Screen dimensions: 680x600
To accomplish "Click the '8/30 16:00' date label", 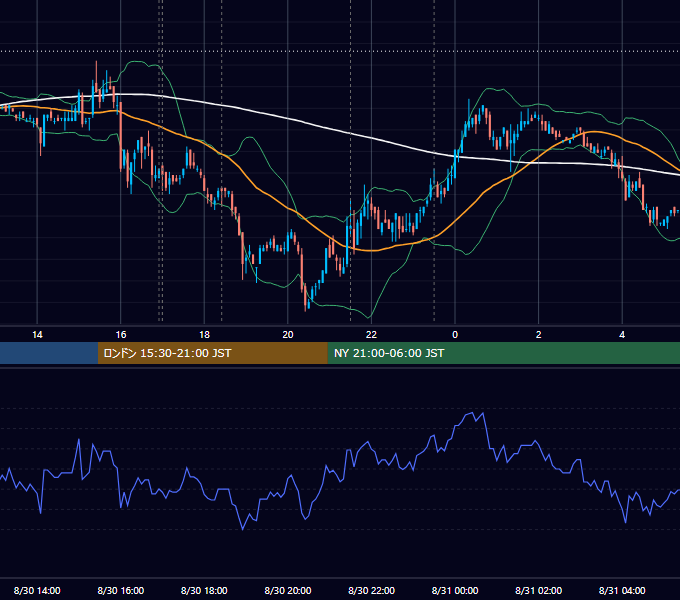I will click(x=121, y=590).
